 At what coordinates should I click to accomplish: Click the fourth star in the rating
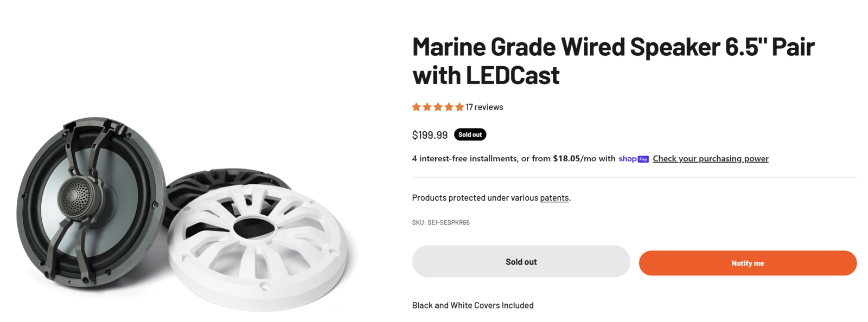coord(448,107)
